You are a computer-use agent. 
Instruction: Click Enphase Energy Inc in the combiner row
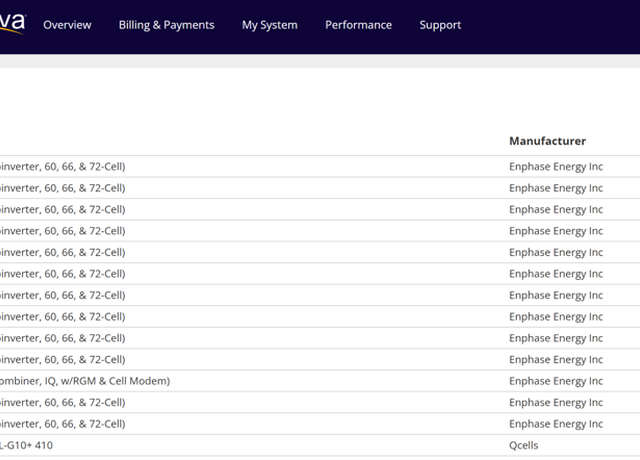point(556,381)
